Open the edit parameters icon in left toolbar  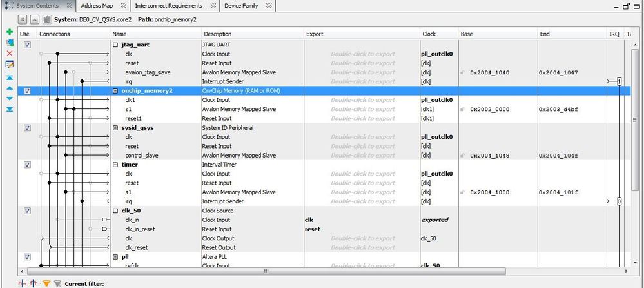[x=10, y=64]
